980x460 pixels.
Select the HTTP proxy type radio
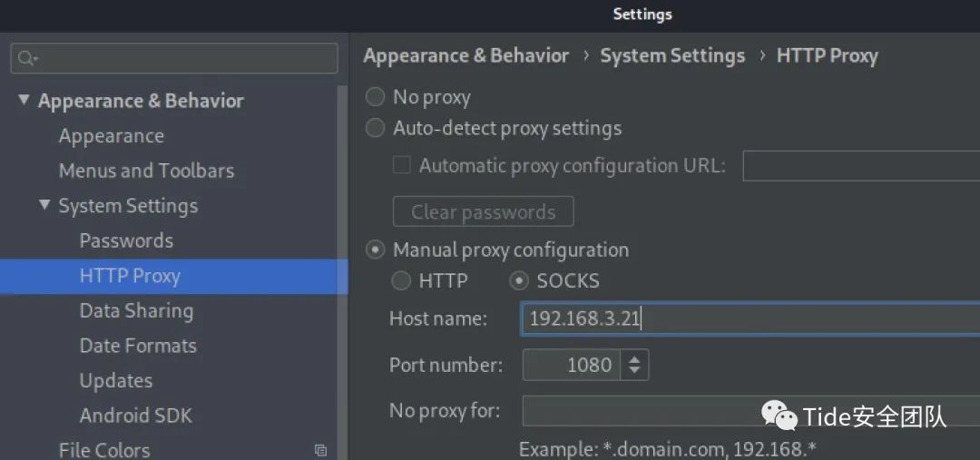point(401,281)
